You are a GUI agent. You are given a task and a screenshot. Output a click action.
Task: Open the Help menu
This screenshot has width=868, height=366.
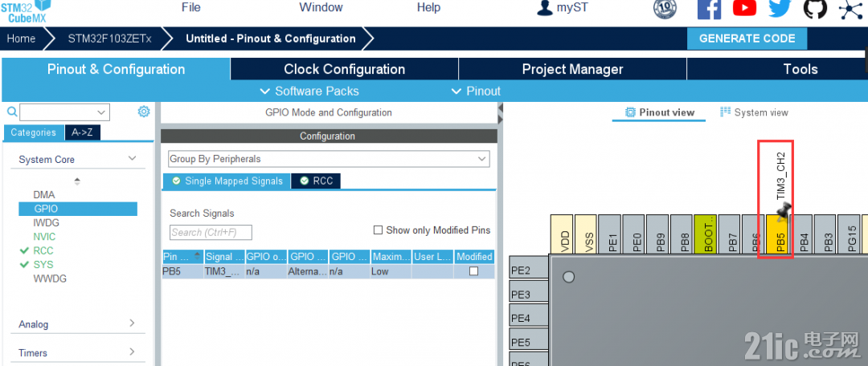pos(428,7)
